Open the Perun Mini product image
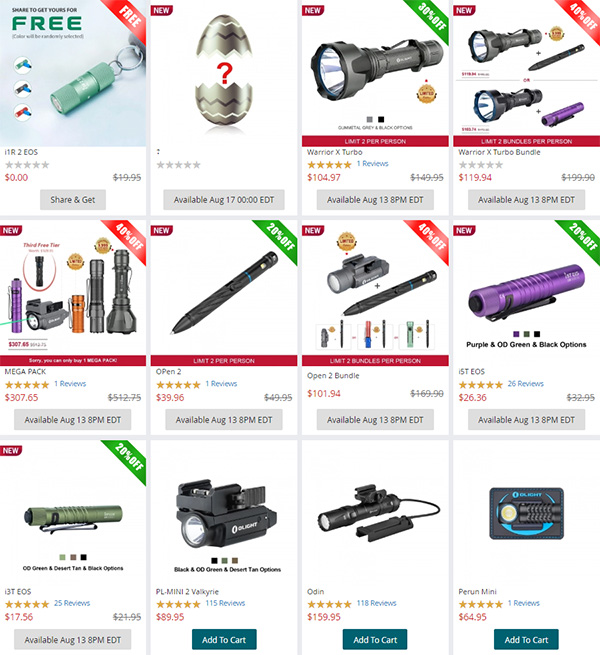The width and height of the screenshot is (600, 655). point(526,513)
